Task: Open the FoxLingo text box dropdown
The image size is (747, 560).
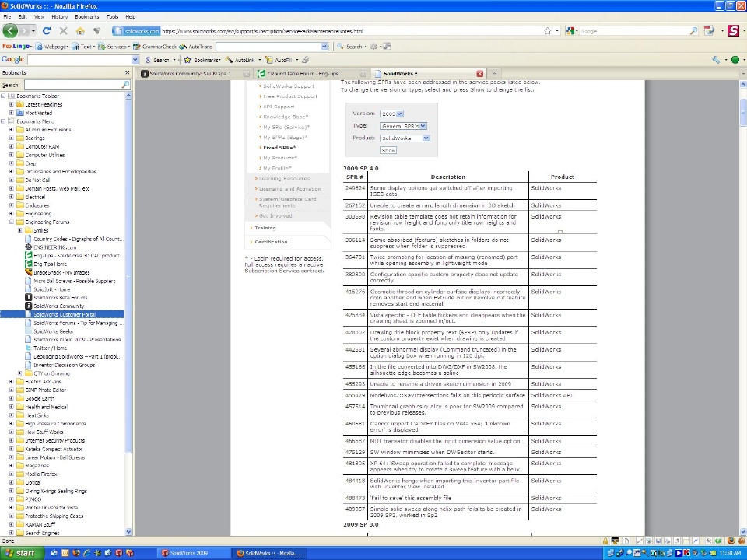Action: click(x=324, y=46)
